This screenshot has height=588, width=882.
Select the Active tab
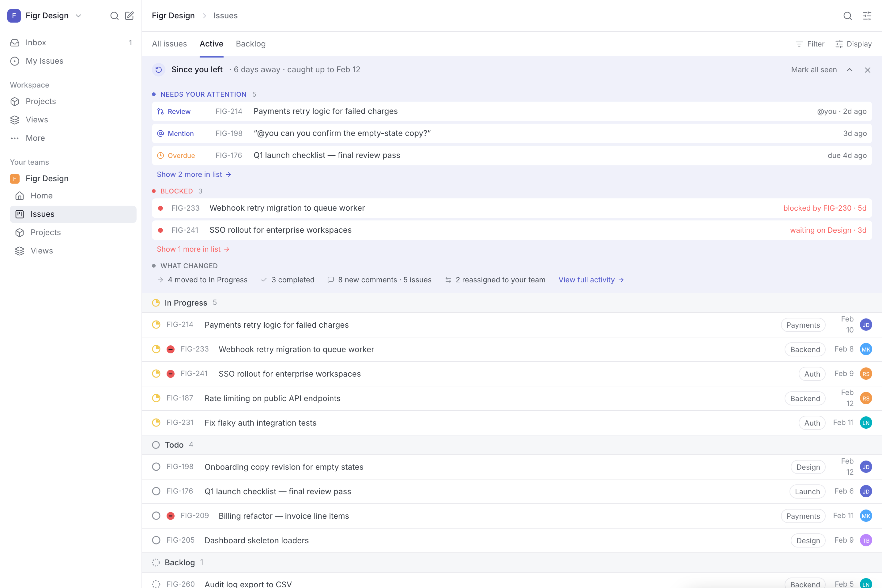click(x=211, y=44)
